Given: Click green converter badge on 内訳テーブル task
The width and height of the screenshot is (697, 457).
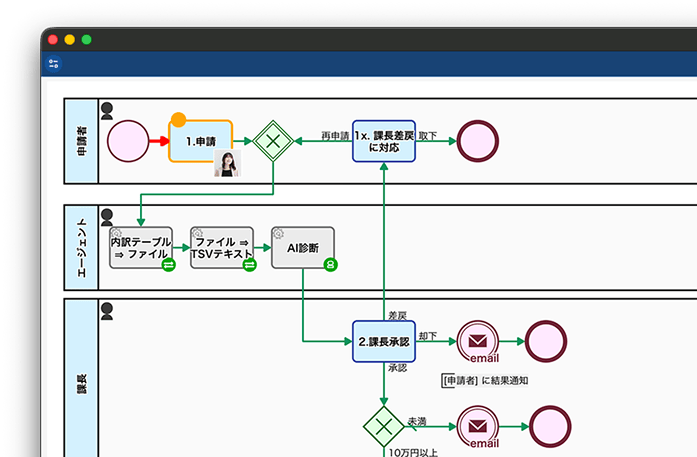Looking at the screenshot, I should pos(168,265).
